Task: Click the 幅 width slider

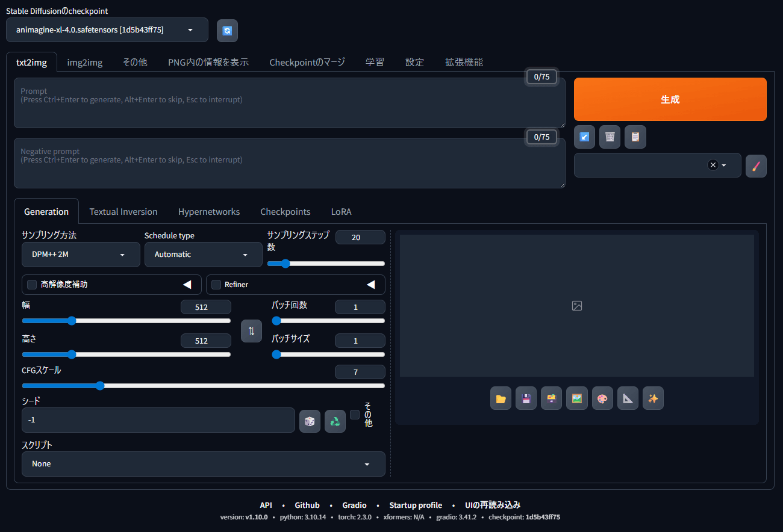Action: click(x=126, y=321)
